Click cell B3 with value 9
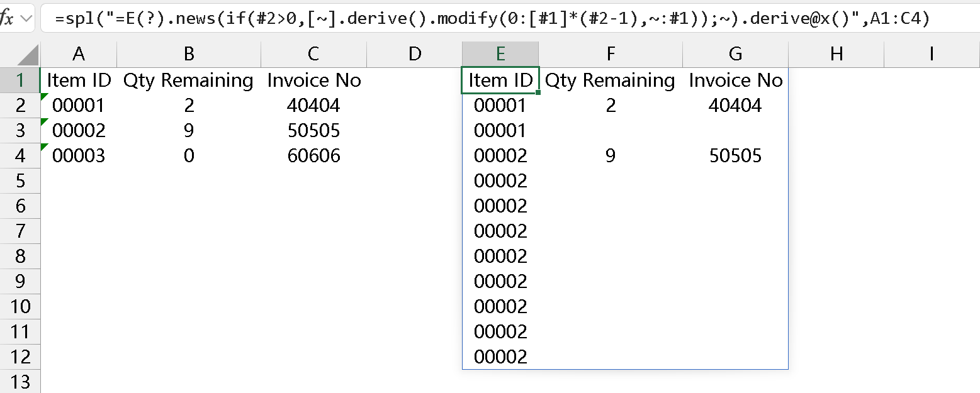The image size is (980, 393). pos(188,131)
